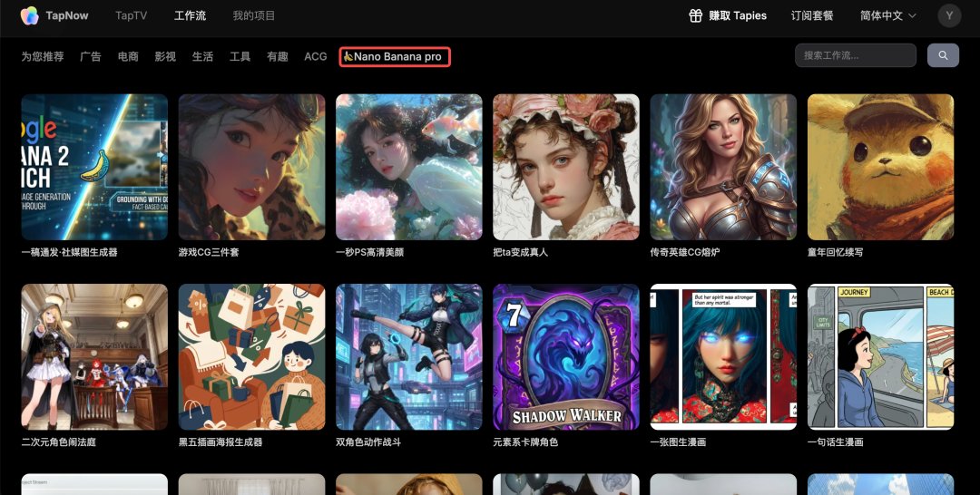Click the title text 元素系卡牌角色
Viewport: 980px width, 495px height.
(525, 442)
